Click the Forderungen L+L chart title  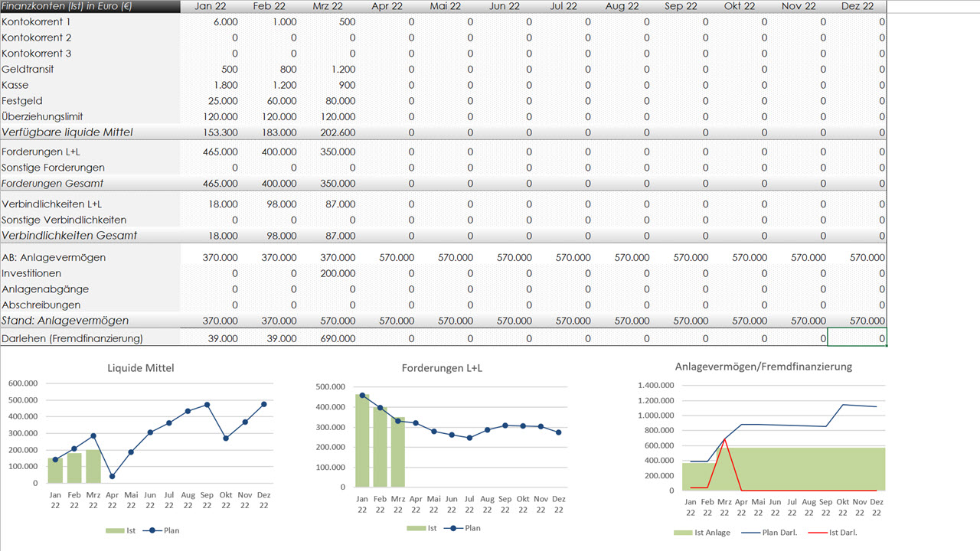pyautogui.click(x=442, y=368)
